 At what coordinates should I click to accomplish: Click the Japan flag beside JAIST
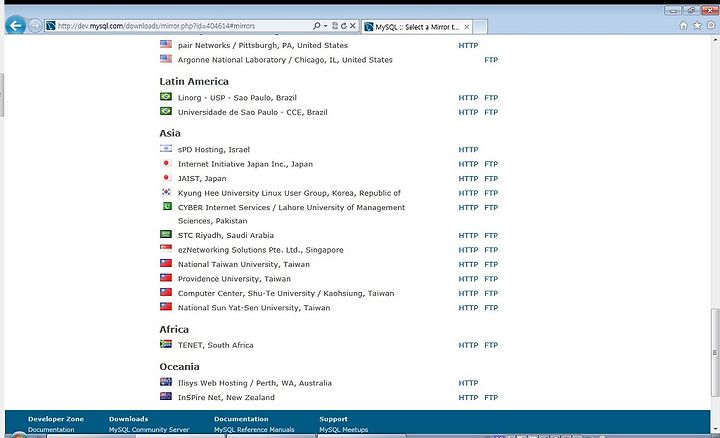166,177
